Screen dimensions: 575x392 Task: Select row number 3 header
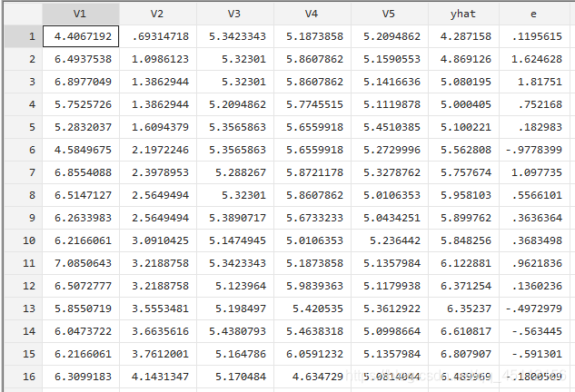click(x=24, y=82)
